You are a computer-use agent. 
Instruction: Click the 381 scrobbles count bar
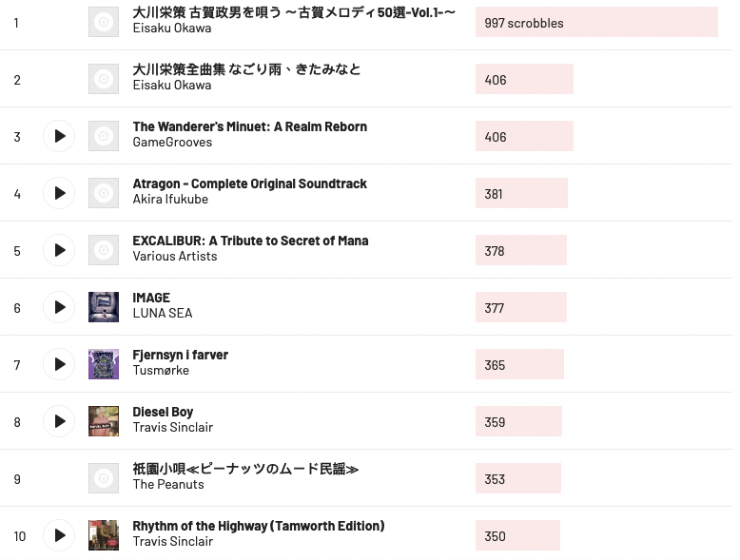pyautogui.click(x=521, y=194)
